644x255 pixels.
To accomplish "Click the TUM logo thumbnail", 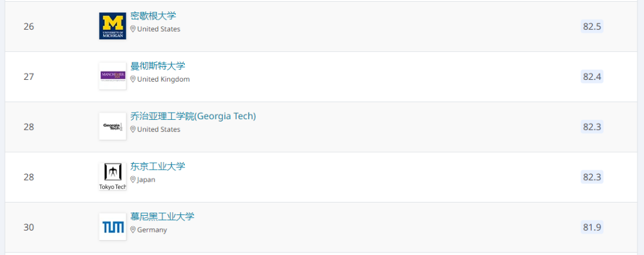I will [x=113, y=226].
